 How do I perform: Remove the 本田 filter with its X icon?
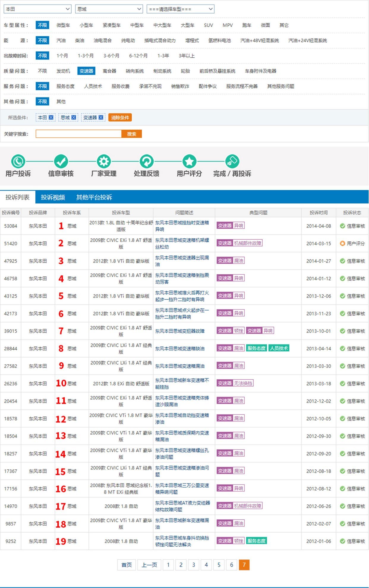(51, 117)
